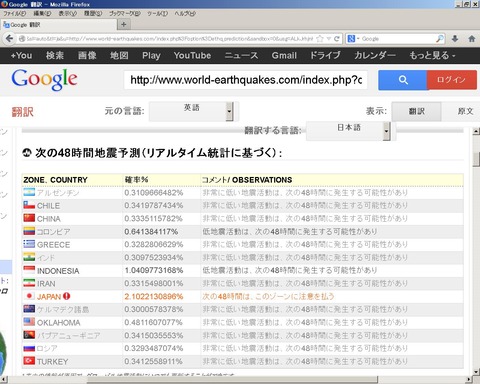The width and height of the screenshot is (480, 384).
Task: Switch view to 原文 mode
Action: click(x=465, y=111)
